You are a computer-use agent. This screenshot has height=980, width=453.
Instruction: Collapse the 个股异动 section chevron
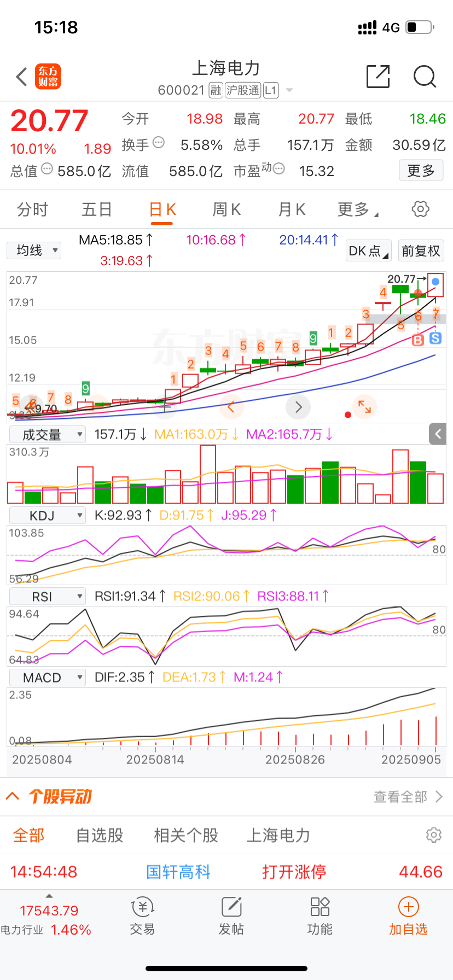coord(12,796)
